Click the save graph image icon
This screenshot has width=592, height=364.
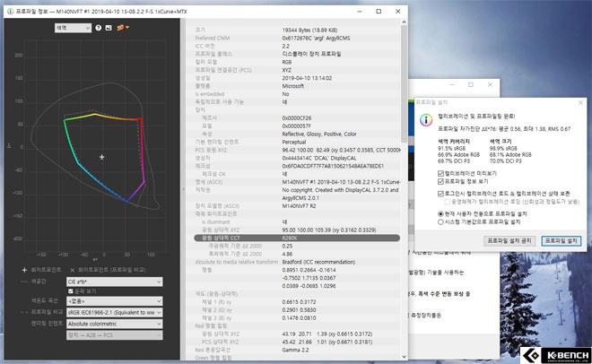click(x=109, y=28)
